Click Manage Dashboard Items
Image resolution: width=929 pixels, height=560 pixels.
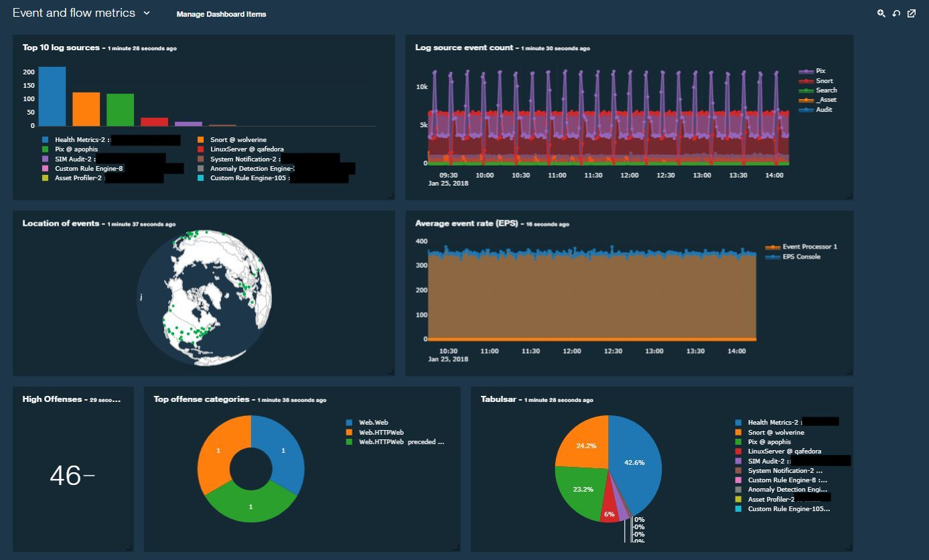[x=220, y=14]
